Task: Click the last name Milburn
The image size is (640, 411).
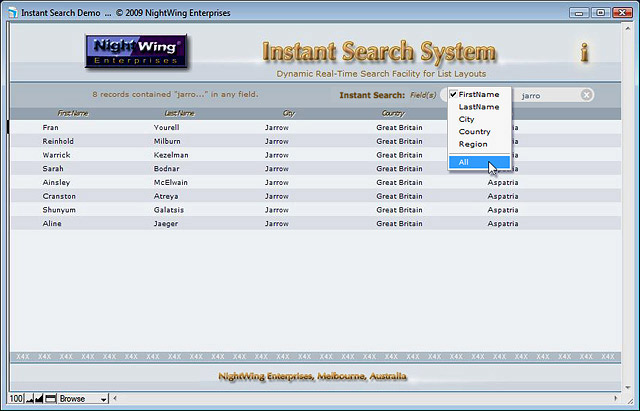Action: point(167,141)
